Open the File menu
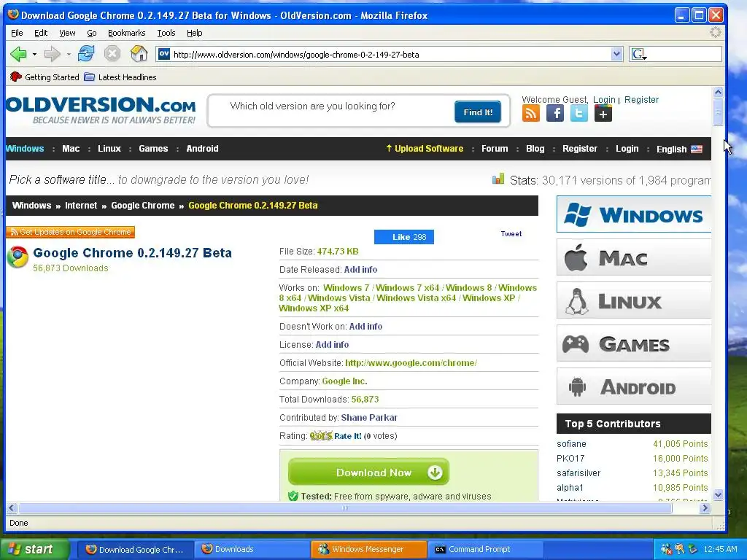 pos(17,33)
